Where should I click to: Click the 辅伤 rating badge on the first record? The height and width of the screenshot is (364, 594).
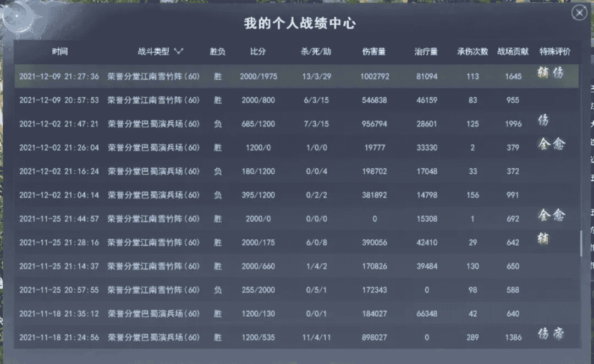551,72
